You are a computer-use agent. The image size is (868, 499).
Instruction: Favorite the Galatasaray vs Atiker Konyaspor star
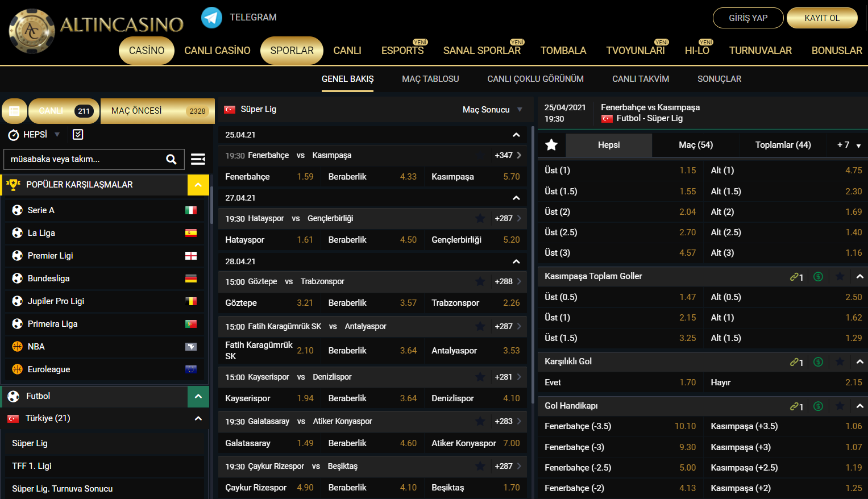tap(480, 421)
